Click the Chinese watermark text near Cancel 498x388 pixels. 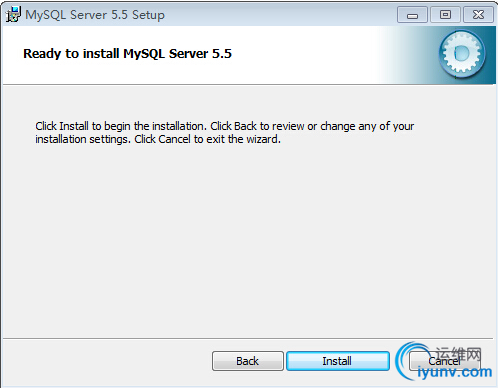click(458, 354)
